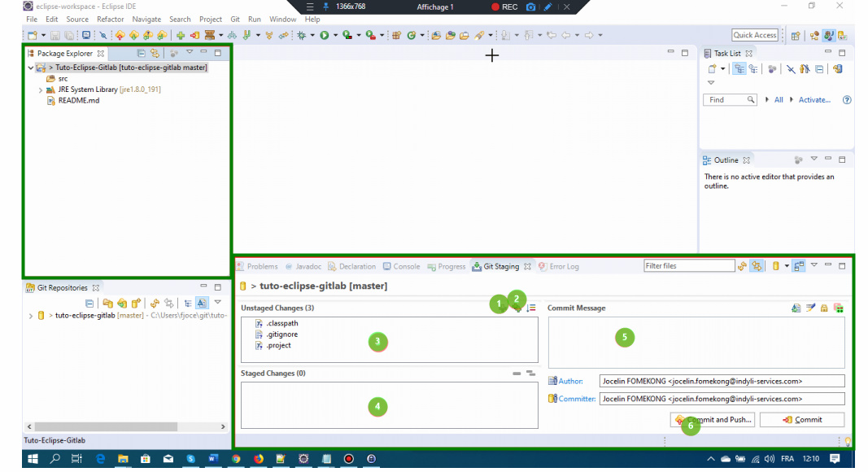
Task: Open the File menu
Action: pos(32,20)
